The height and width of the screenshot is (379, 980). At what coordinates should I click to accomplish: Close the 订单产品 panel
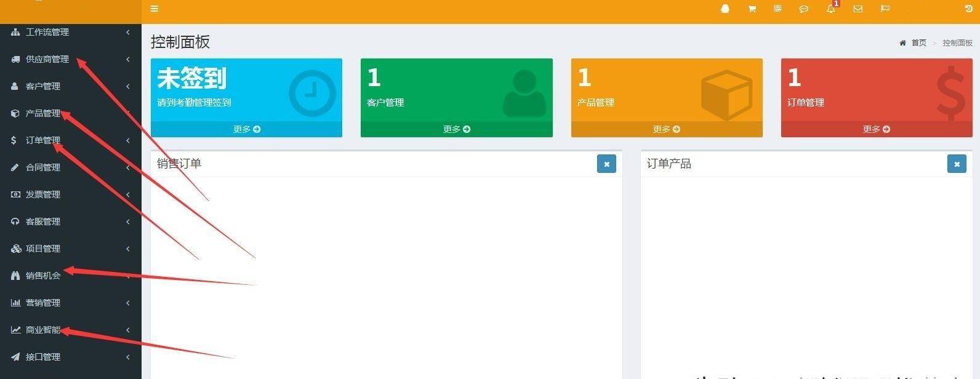coord(957,164)
